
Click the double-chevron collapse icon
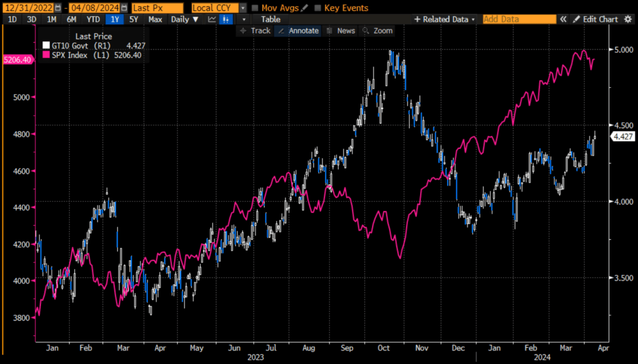pos(563,19)
